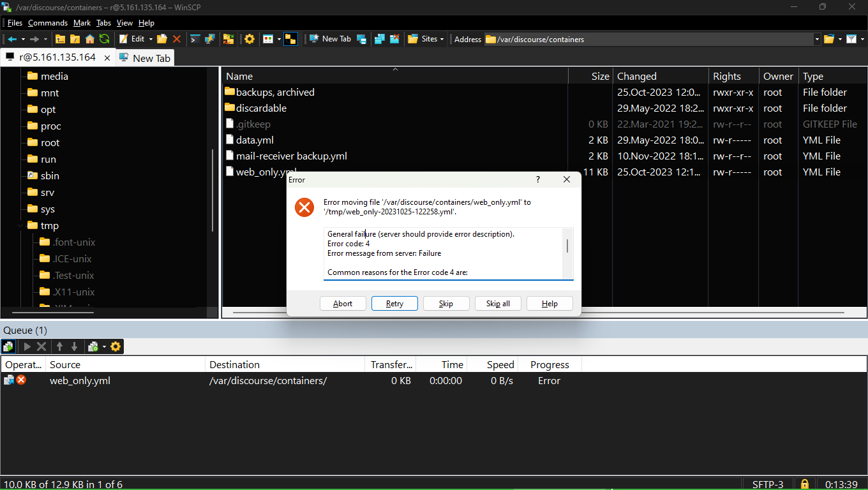Open the Address path dropdown

[817, 39]
